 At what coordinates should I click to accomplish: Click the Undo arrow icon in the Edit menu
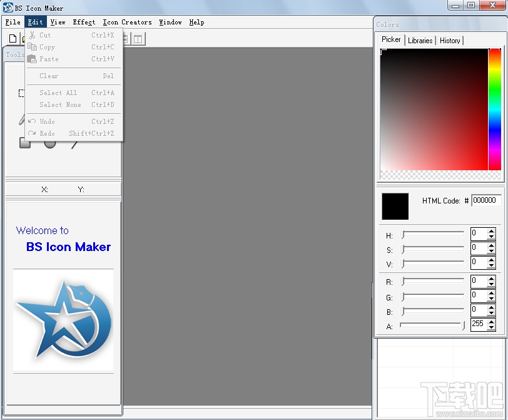(31, 121)
